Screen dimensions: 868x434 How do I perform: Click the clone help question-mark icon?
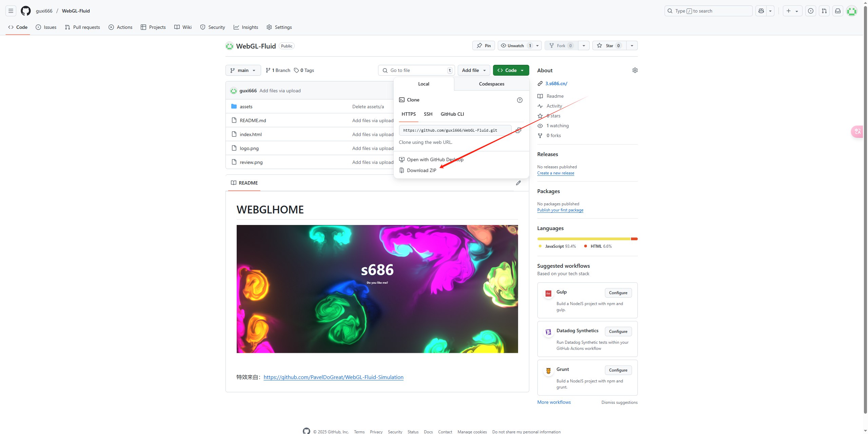point(519,100)
